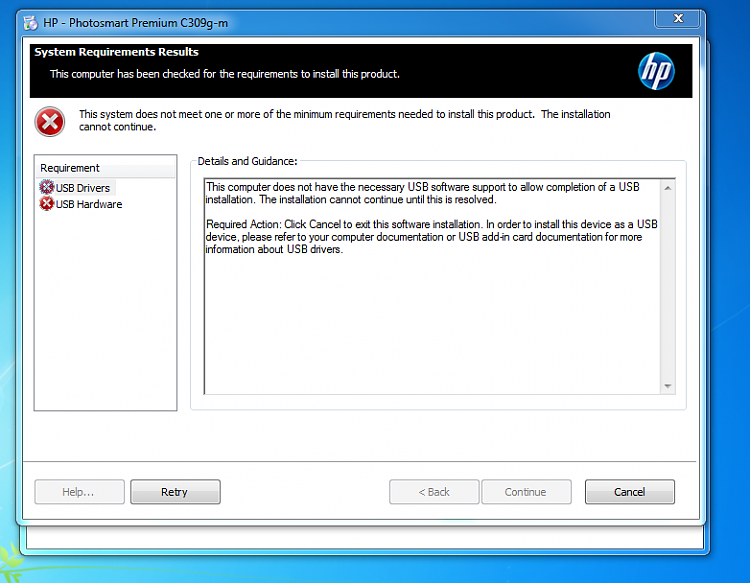Click scroll-down arrow in Details and Guidance box
This screenshot has width=750, height=583.
click(668, 386)
